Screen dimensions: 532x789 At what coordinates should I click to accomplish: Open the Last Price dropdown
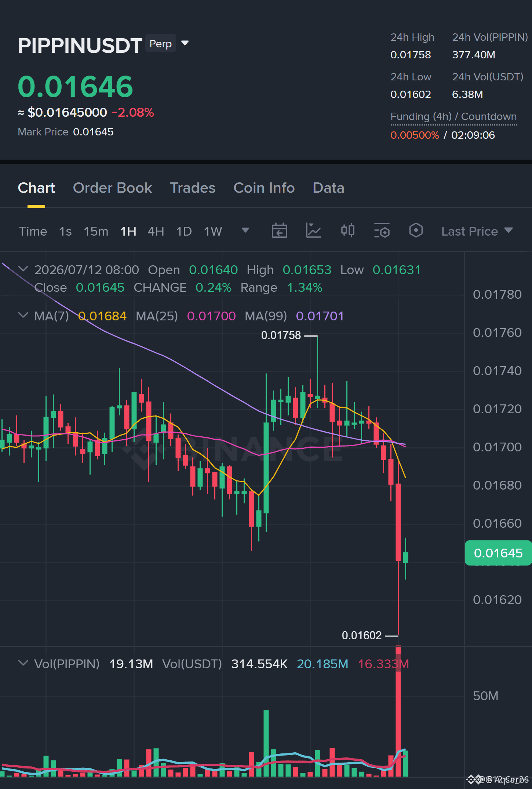[477, 231]
